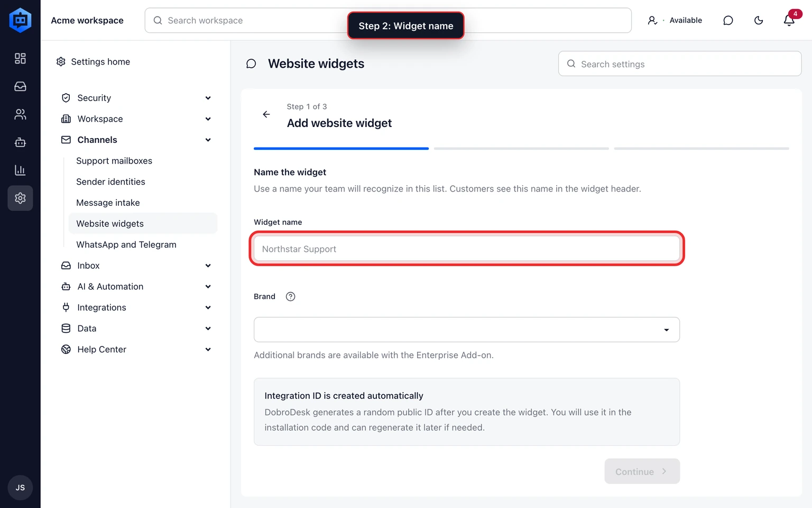The height and width of the screenshot is (508, 812).
Task: Click the DobroDesk logo icon
Action: (x=20, y=20)
